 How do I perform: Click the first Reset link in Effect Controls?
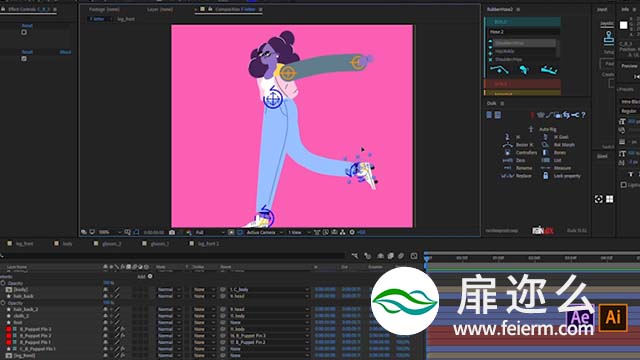click(x=27, y=26)
